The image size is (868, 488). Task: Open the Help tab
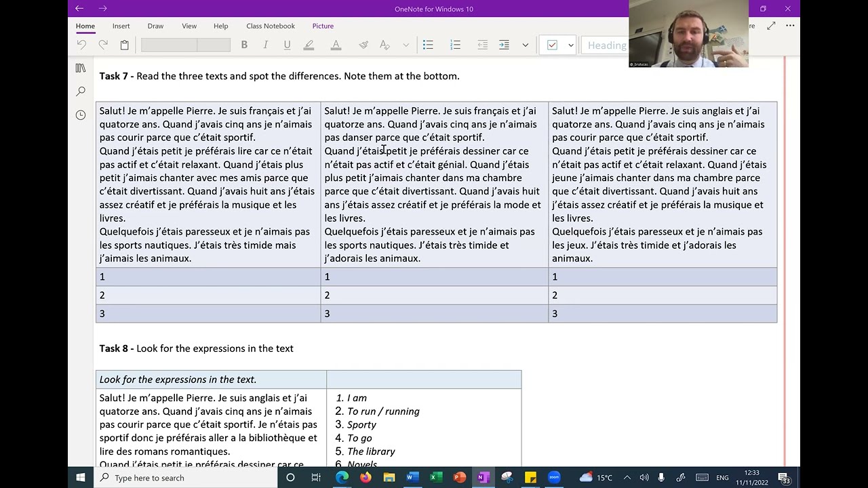221,26
